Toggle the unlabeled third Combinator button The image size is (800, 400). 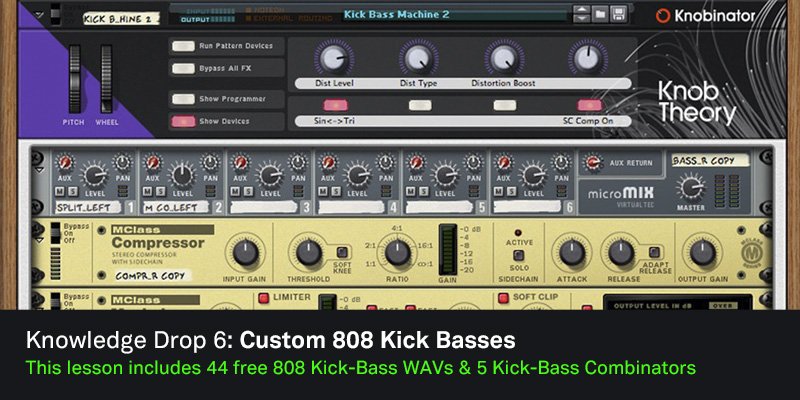tap(505, 105)
